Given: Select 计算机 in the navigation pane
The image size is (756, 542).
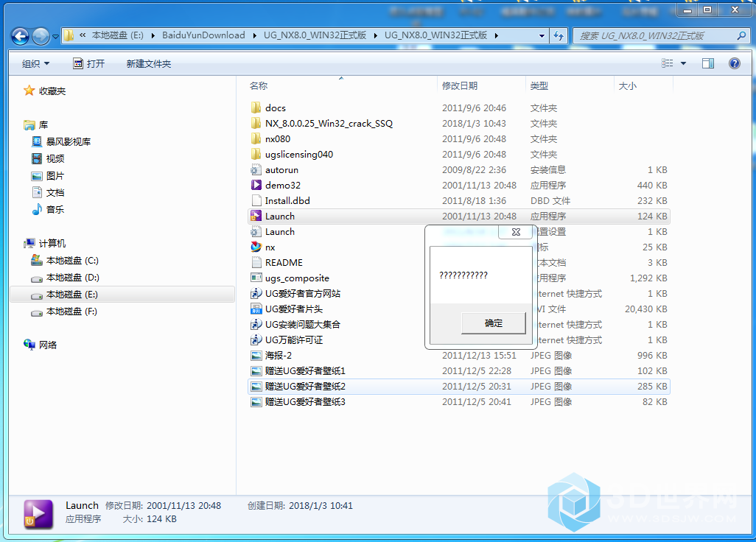Looking at the screenshot, I should 45,243.
